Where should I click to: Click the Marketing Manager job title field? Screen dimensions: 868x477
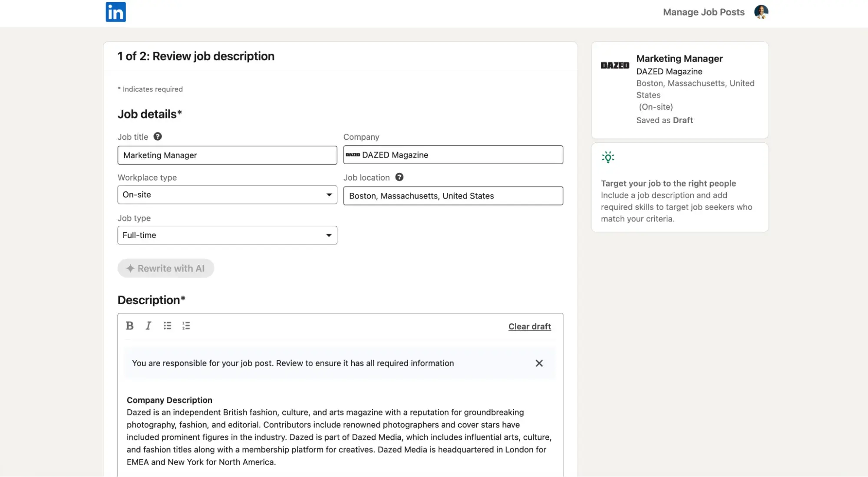tap(227, 155)
